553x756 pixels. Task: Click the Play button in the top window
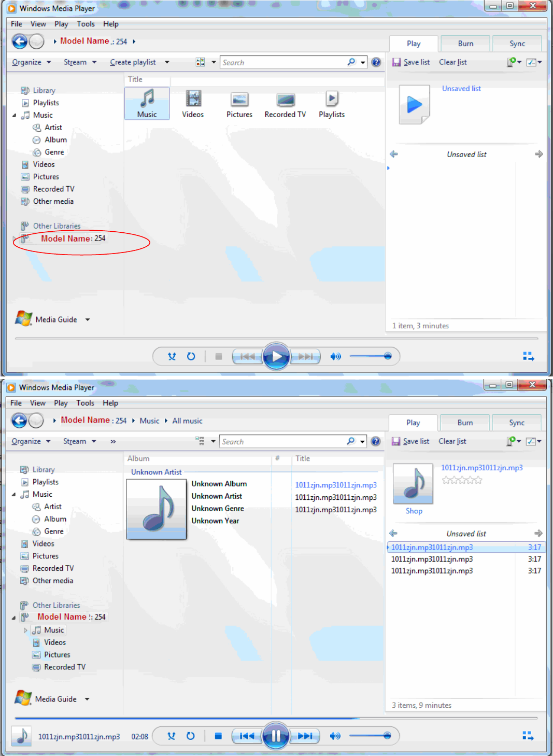[x=276, y=356]
